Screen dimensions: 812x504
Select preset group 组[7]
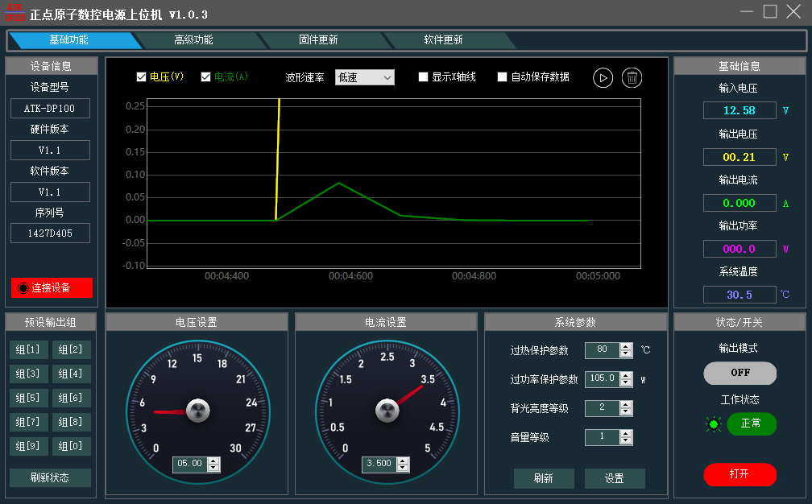tap(28, 422)
